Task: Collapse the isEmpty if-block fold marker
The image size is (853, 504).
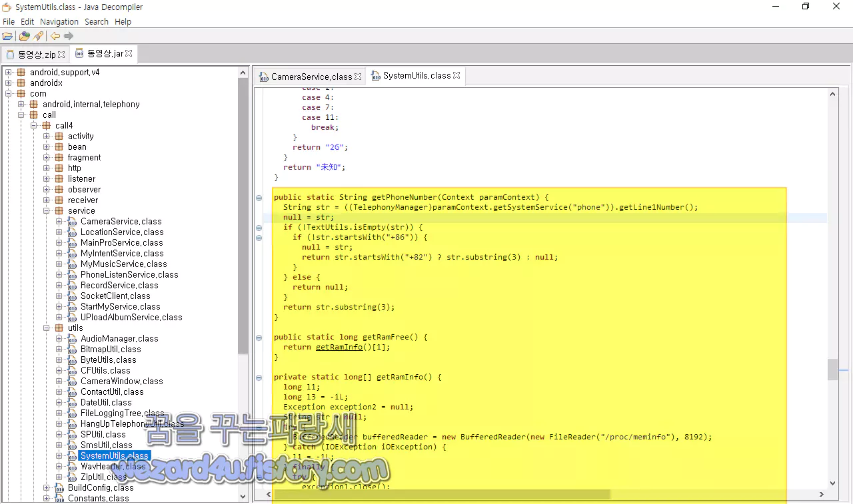Action: click(259, 228)
